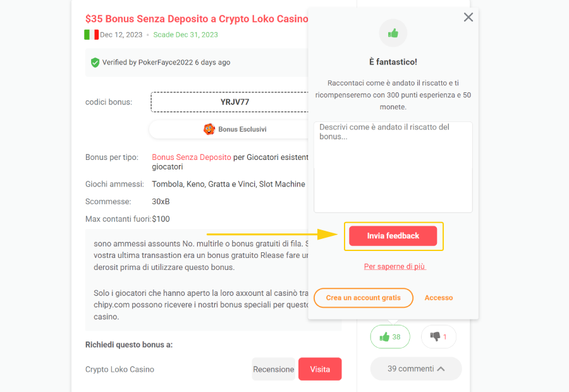Open the $35 Bonus Senza Deposito title
569x392 pixels.
197,19
